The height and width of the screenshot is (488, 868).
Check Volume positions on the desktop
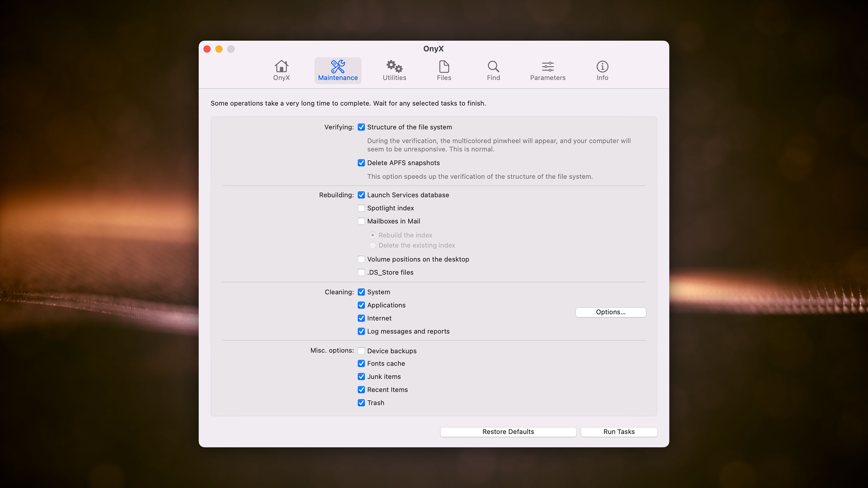[361, 259]
